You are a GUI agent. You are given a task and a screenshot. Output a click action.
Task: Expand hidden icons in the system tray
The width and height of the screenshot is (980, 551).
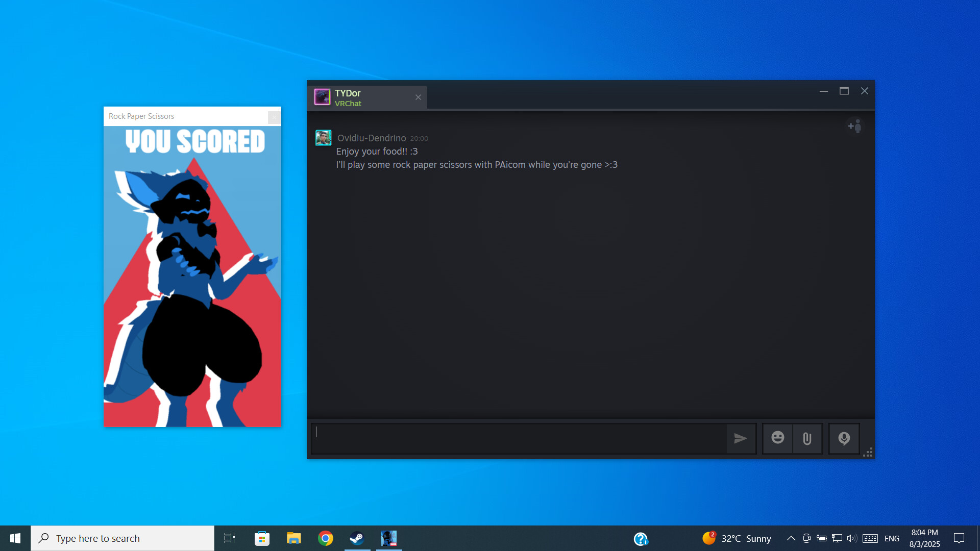(790, 538)
